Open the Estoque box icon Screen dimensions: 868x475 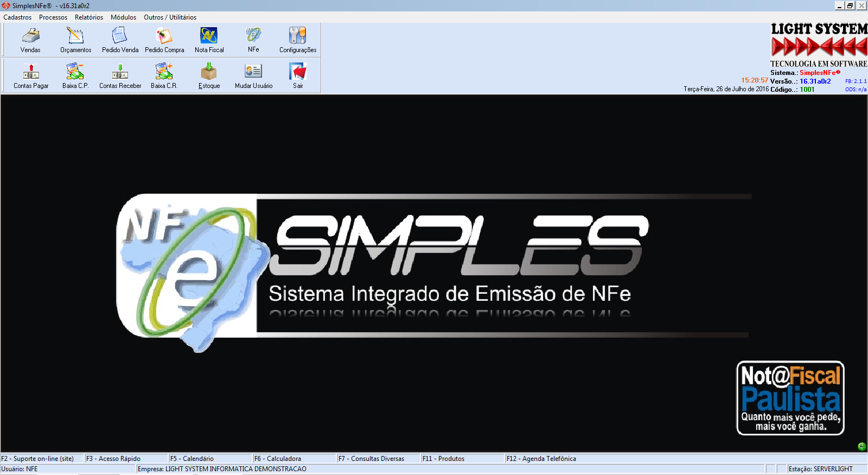click(x=209, y=72)
